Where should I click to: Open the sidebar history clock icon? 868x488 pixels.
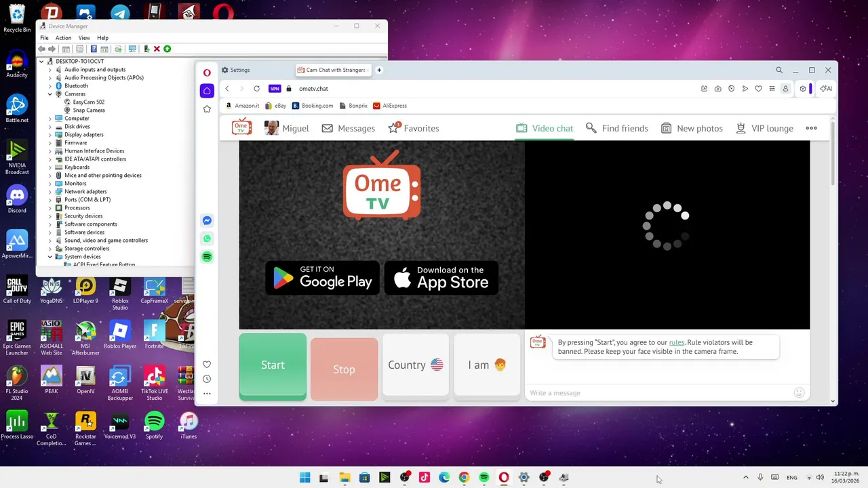click(x=207, y=379)
